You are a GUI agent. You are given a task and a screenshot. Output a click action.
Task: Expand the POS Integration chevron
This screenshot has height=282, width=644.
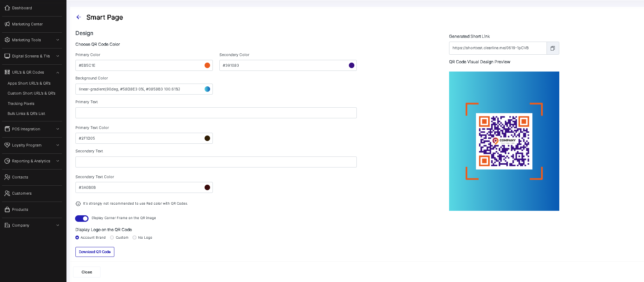58,129
